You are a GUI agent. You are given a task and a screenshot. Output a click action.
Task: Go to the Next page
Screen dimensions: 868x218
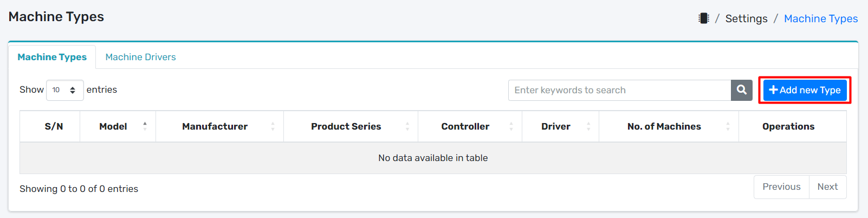coord(827,187)
